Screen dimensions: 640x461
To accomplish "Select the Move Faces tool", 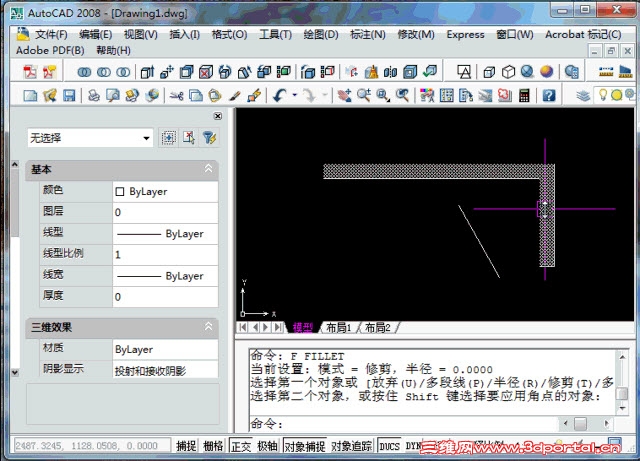I will pos(167,72).
